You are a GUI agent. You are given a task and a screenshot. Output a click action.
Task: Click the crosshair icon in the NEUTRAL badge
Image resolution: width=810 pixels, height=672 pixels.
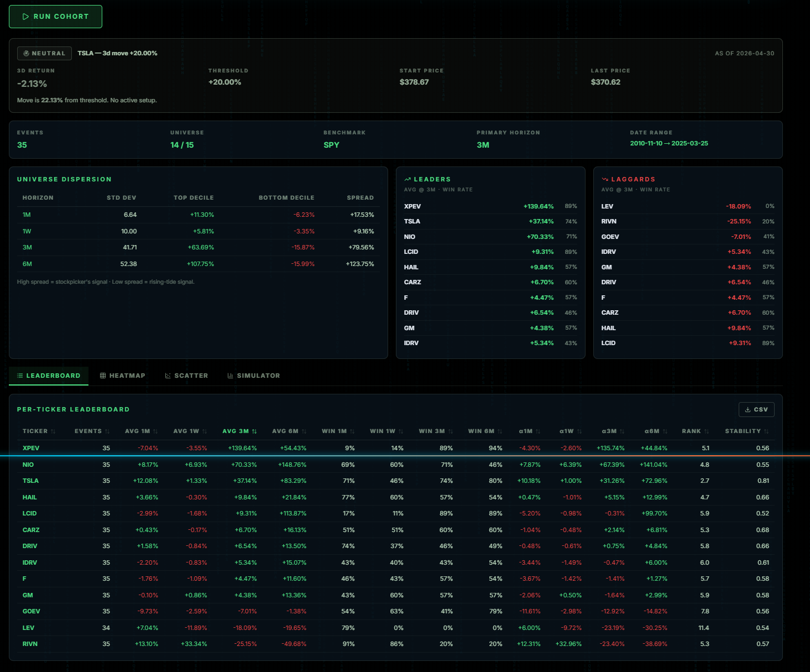(27, 53)
